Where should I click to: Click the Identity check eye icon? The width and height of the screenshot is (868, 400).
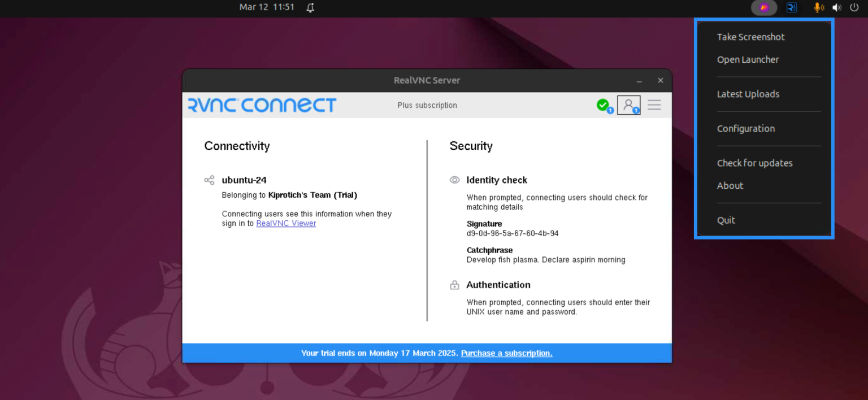point(455,180)
